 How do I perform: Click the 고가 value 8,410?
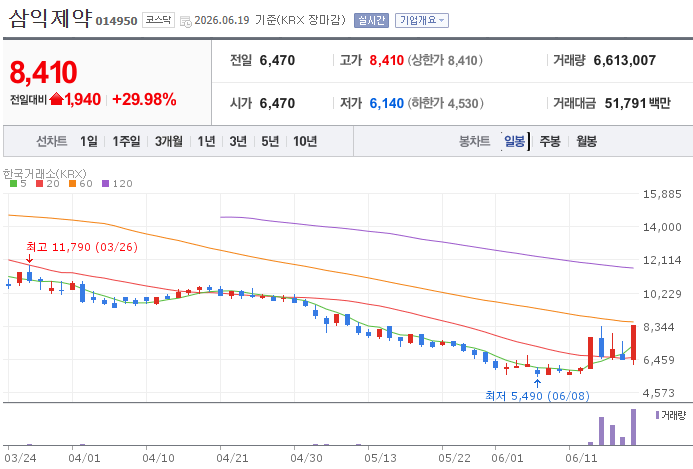[387, 61]
